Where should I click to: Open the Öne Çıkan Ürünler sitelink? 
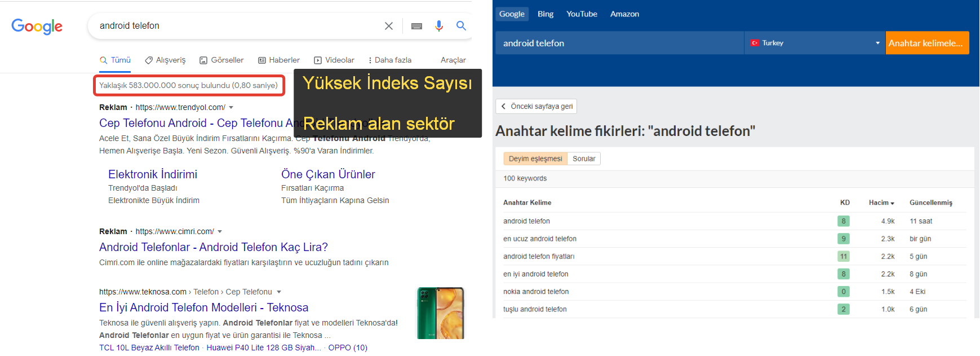coord(328,174)
